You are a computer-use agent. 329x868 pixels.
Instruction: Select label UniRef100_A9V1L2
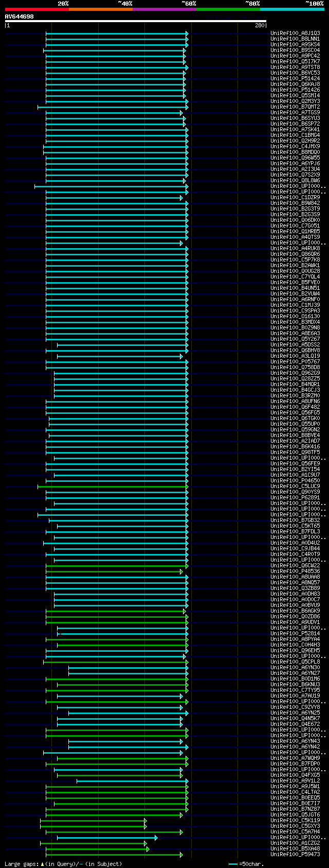pos(295,781)
